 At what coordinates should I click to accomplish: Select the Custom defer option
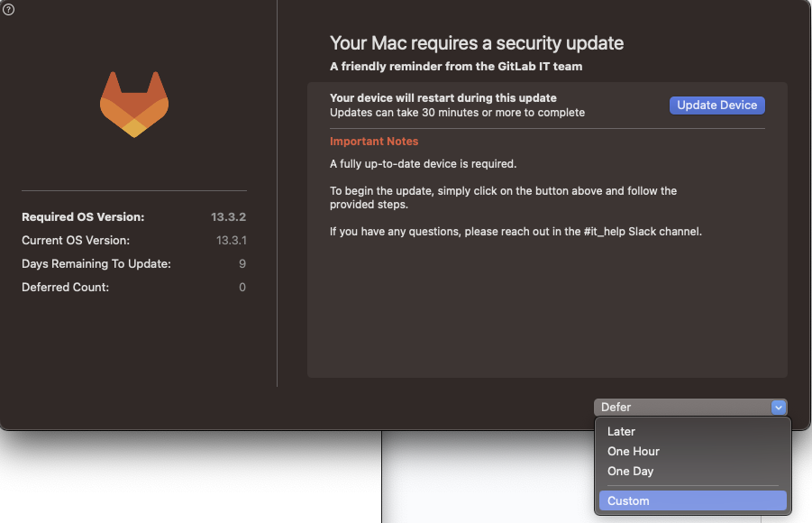[x=628, y=501]
